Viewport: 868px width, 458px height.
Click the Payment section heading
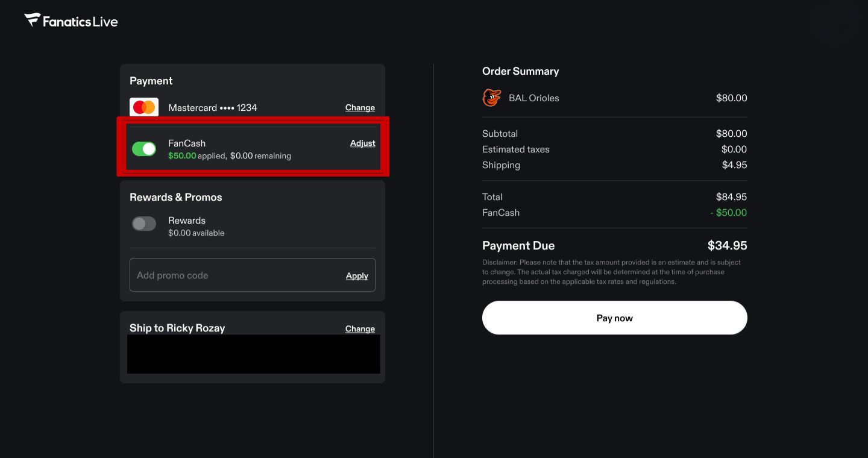tap(151, 81)
